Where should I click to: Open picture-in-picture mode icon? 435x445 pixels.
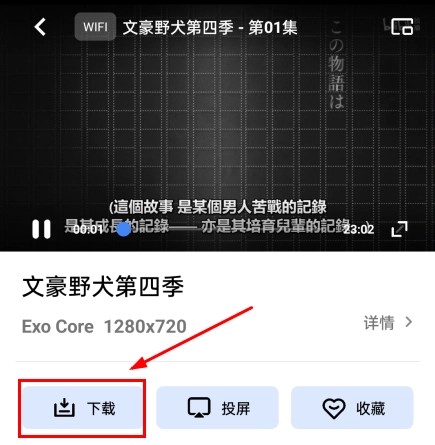402,27
